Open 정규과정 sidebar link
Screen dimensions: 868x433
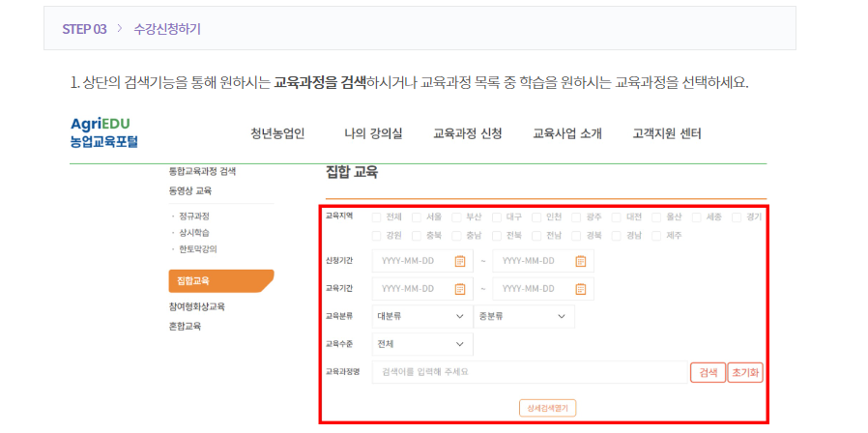[x=193, y=216]
